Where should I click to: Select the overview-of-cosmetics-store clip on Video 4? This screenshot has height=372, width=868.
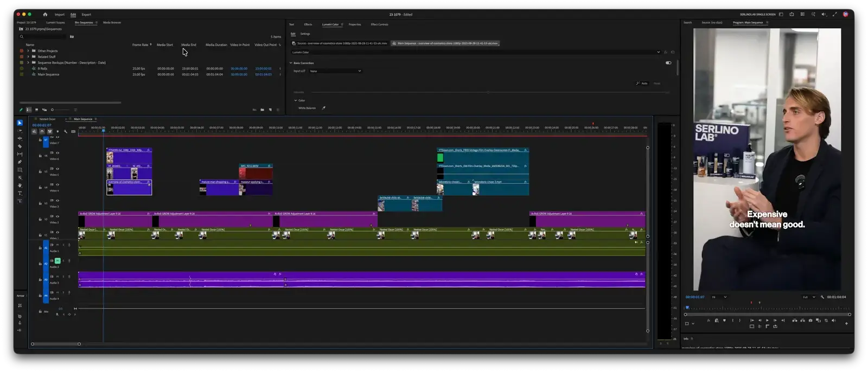(x=129, y=188)
